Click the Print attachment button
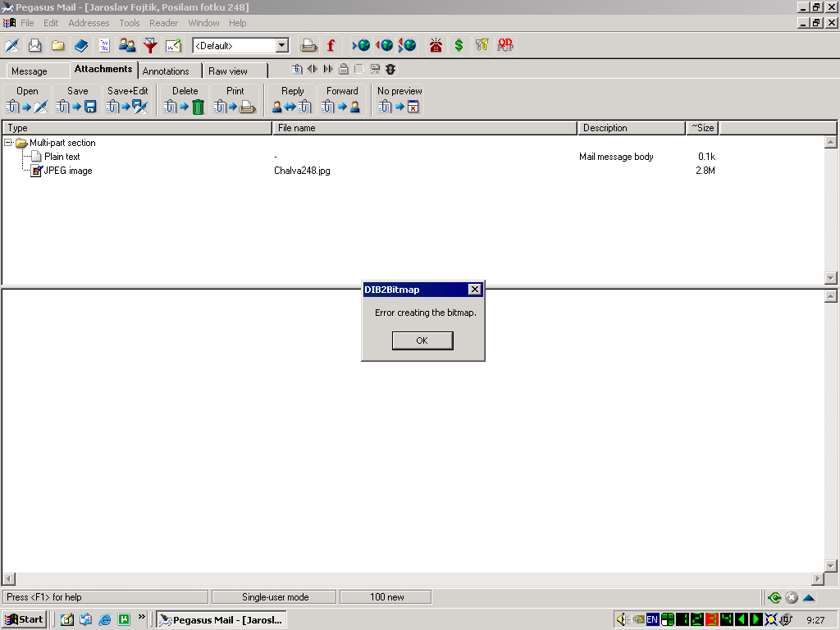840x630 pixels. 235,99
